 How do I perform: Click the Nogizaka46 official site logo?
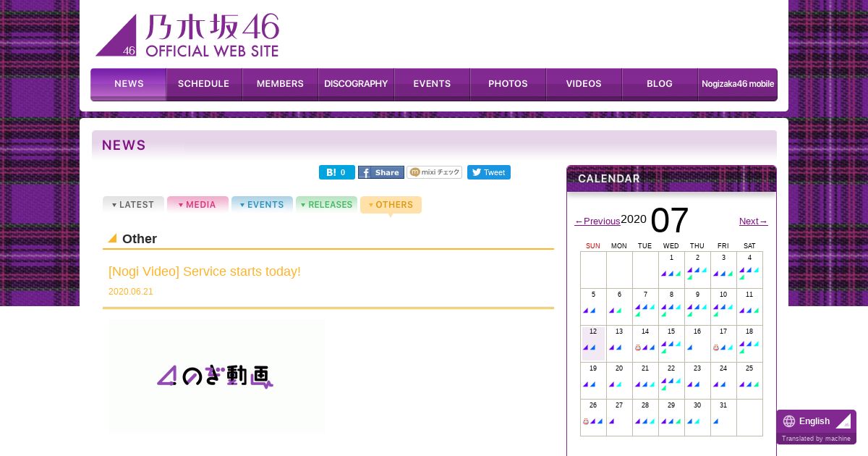coord(187,35)
